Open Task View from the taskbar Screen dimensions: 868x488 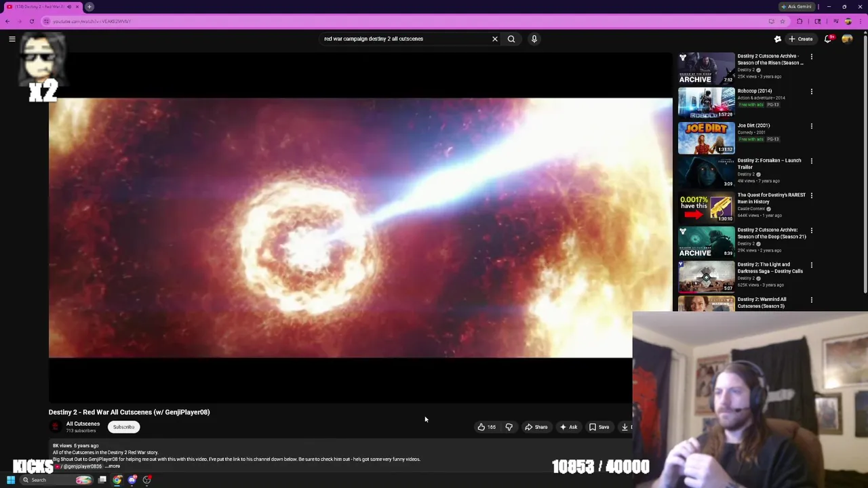coord(102,480)
